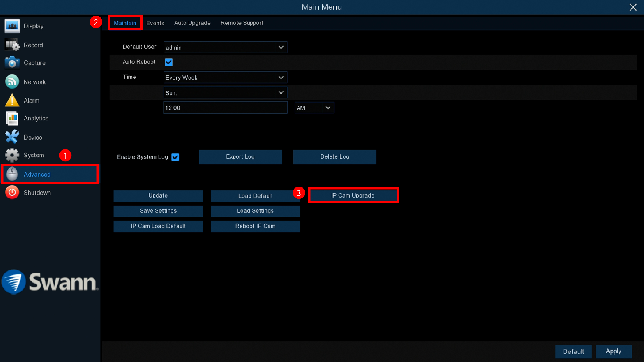644x362 pixels.
Task: Click the System gear icon
Action: point(12,155)
